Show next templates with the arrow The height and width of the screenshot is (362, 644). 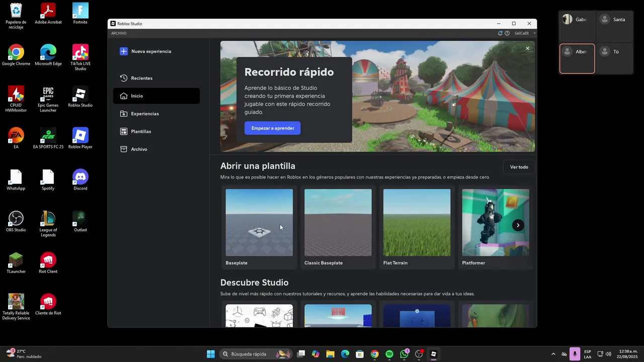tap(518, 225)
